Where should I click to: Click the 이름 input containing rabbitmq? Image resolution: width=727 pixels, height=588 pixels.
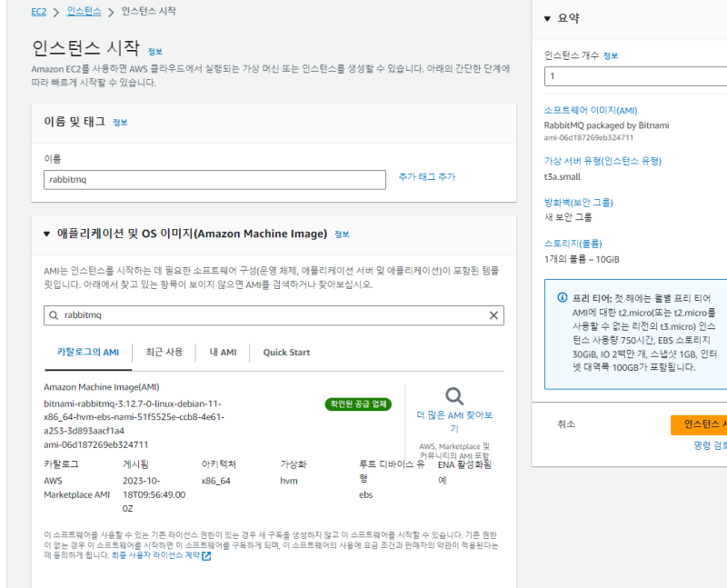[x=214, y=180]
